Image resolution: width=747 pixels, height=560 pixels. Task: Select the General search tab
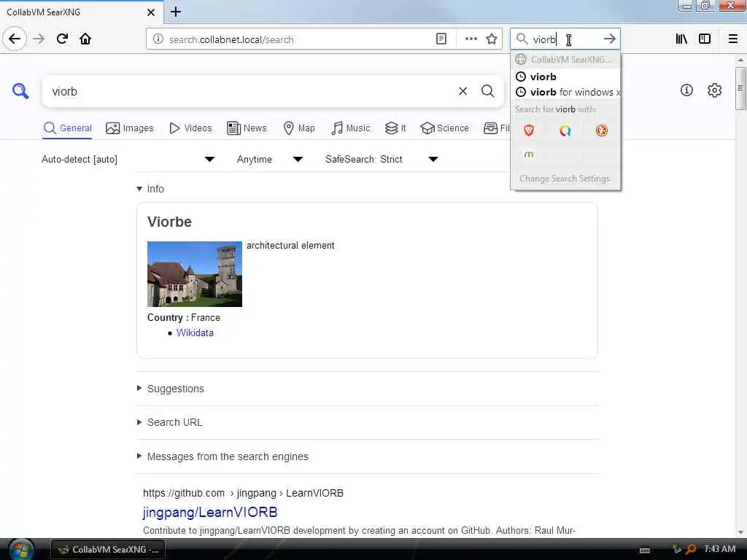point(67,128)
